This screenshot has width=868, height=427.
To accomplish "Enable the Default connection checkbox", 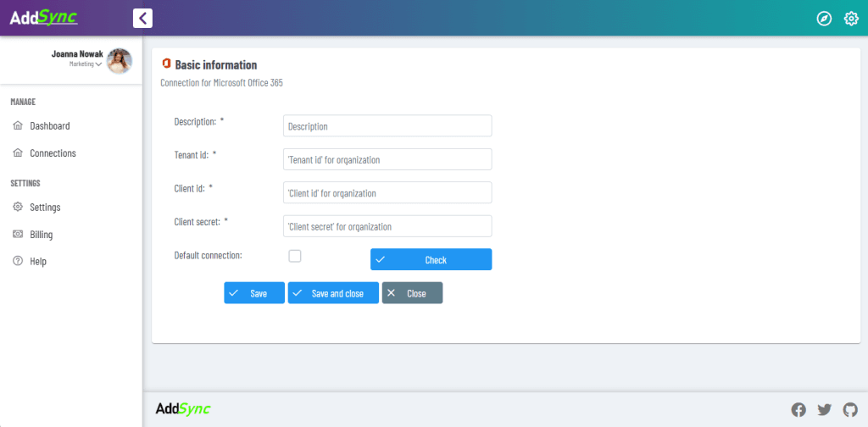I will [x=295, y=256].
